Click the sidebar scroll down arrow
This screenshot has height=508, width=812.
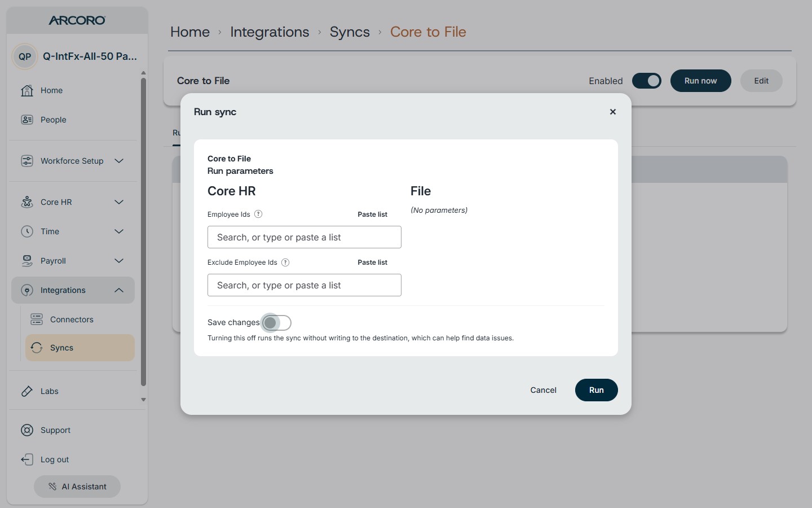(143, 400)
